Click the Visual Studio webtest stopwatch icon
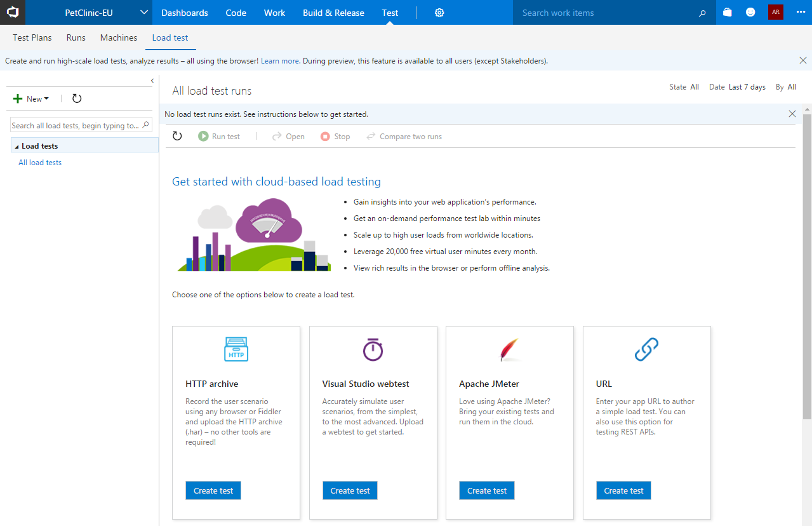 (373, 349)
